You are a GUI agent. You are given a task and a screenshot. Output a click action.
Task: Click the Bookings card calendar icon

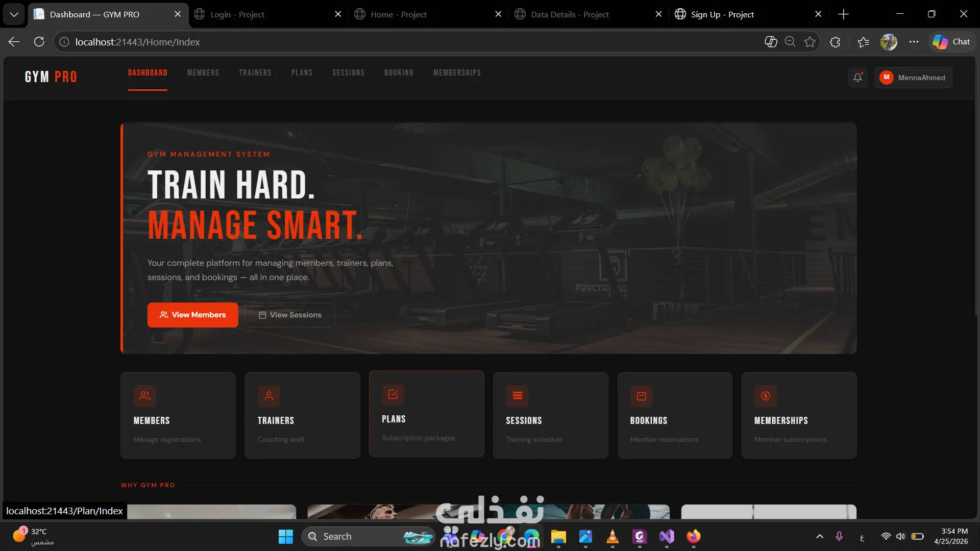(642, 396)
